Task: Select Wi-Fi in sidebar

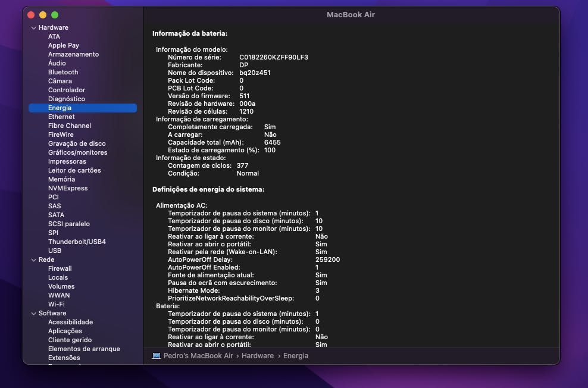Action: (57, 305)
